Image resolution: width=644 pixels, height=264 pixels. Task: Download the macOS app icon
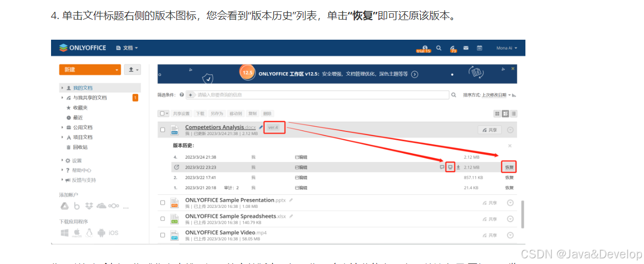77,233
